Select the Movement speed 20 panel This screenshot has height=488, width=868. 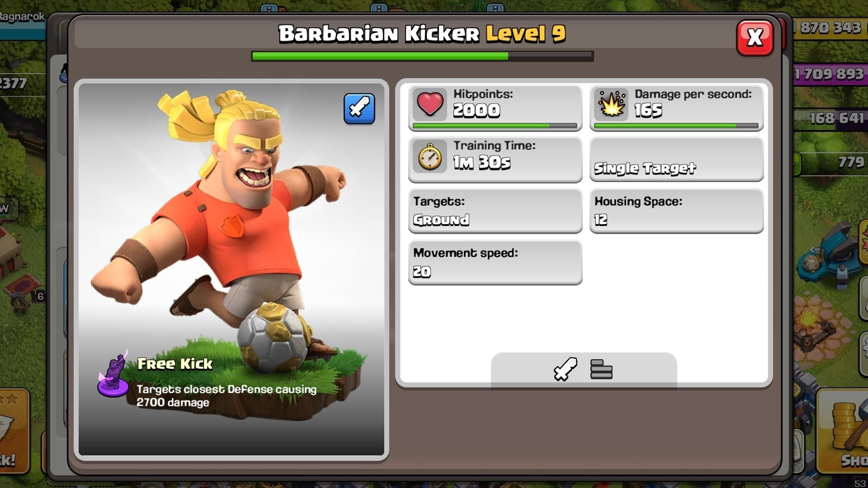495,263
